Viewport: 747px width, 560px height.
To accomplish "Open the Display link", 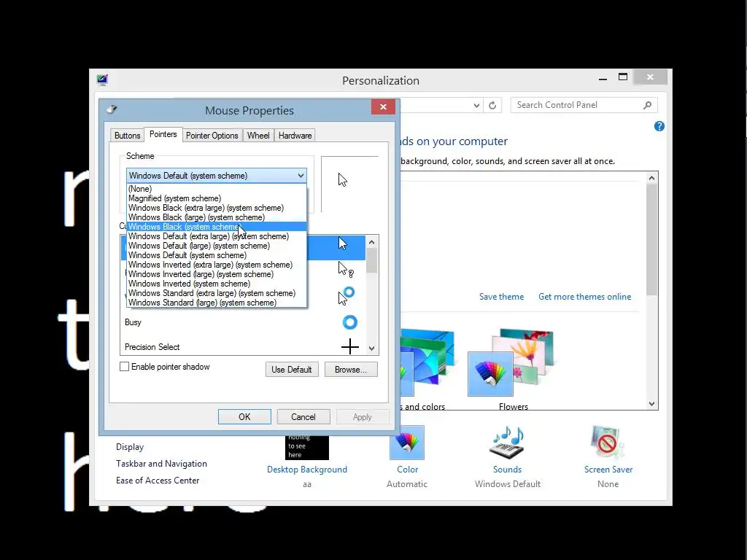I will pos(130,447).
